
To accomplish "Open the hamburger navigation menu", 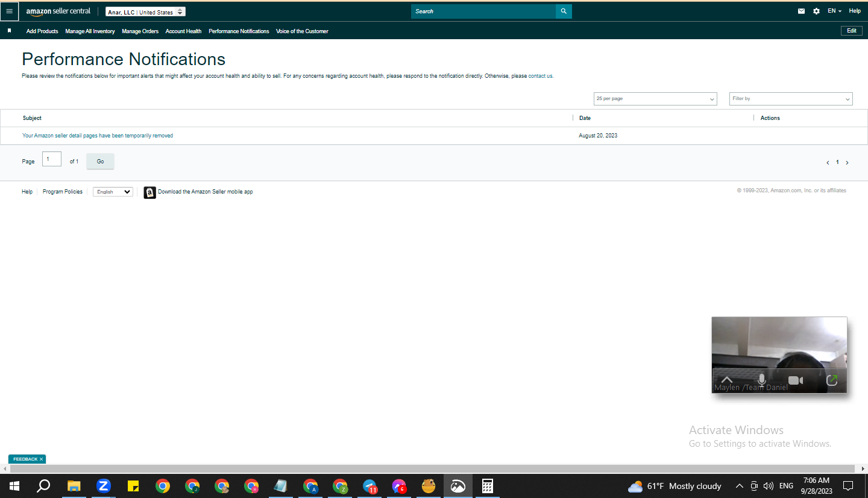I will click(9, 11).
